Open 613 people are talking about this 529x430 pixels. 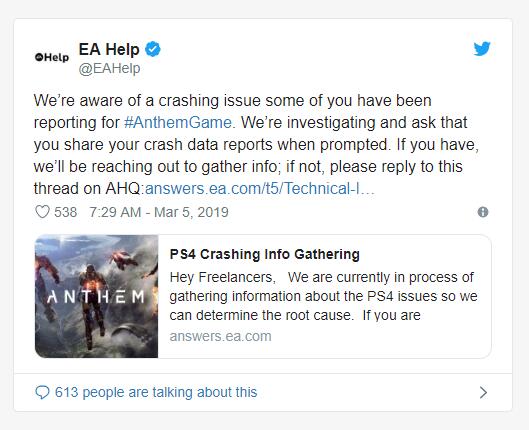tap(156, 392)
